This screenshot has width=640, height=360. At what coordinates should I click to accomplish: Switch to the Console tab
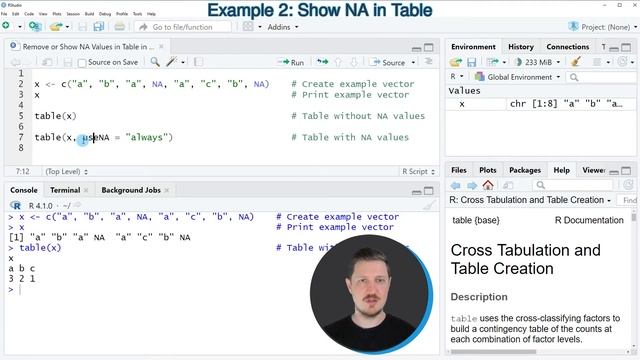click(24, 190)
